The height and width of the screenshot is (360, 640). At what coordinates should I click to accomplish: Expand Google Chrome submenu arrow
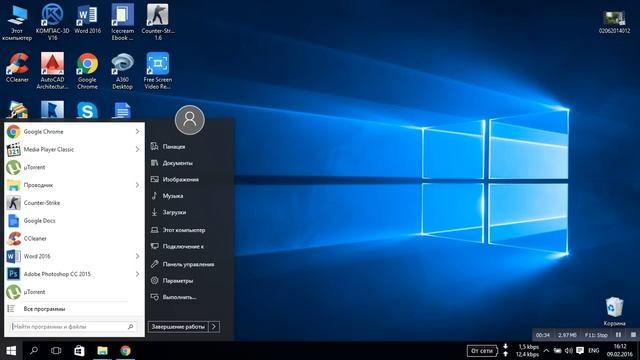[x=138, y=131]
